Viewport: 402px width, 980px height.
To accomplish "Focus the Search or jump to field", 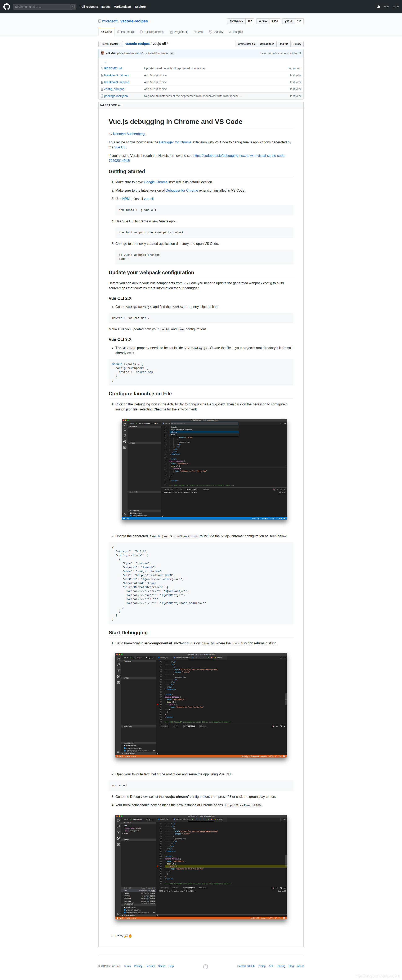I will pos(44,6).
